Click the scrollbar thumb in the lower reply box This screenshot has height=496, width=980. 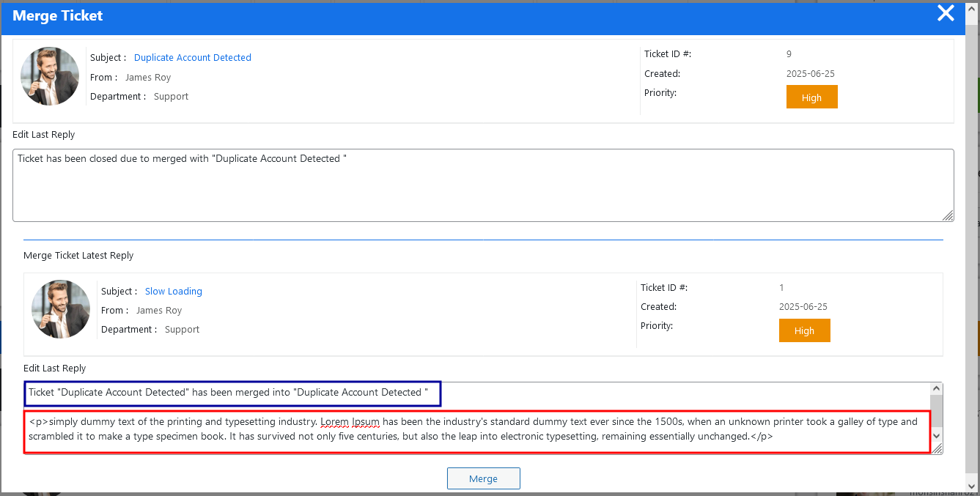tap(936, 410)
